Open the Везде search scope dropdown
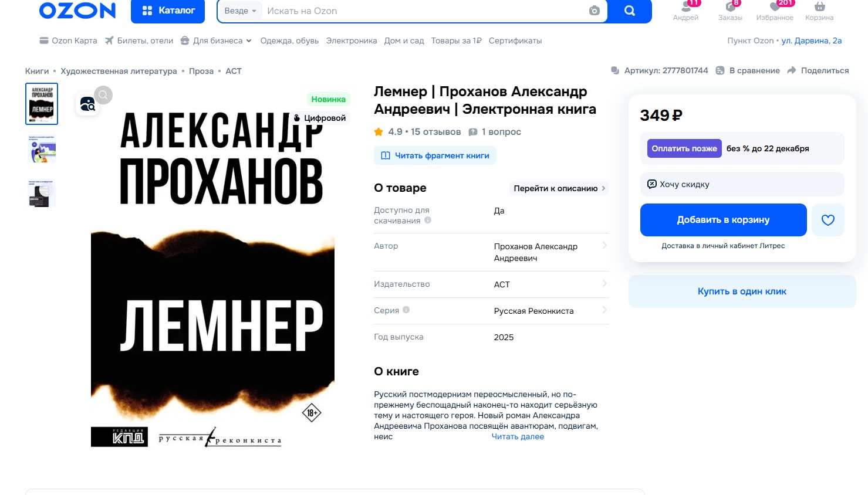The width and height of the screenshot is (868, 495). point(240,11)
